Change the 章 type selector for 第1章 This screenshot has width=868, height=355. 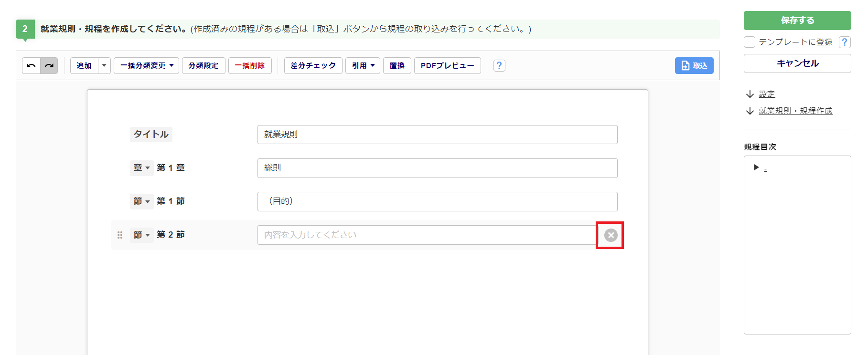coord(141,168)
